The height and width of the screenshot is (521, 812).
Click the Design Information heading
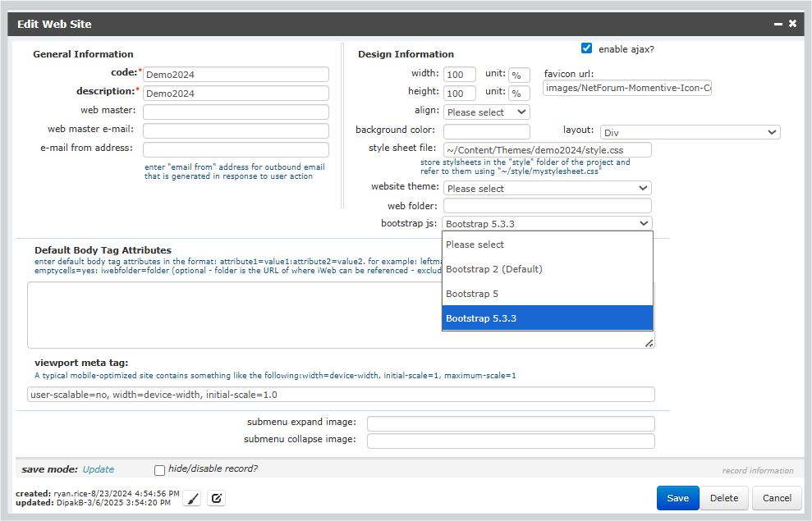click(406, 54)
